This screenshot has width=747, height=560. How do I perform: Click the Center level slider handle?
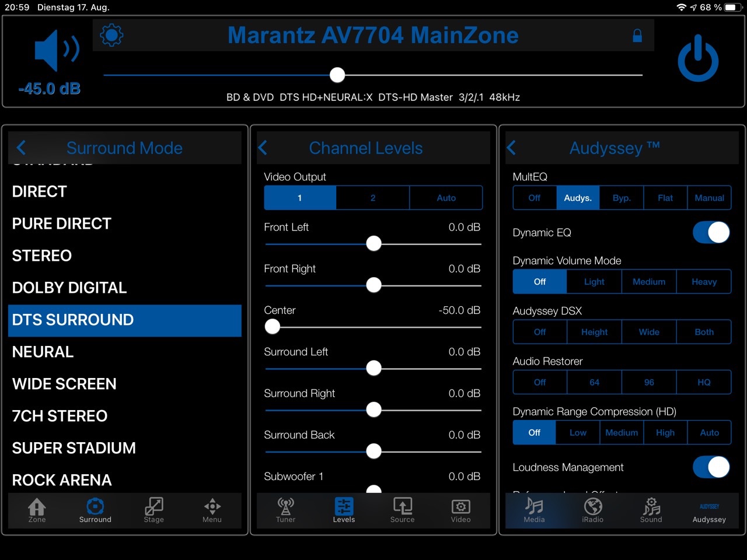tap(273, 327)
